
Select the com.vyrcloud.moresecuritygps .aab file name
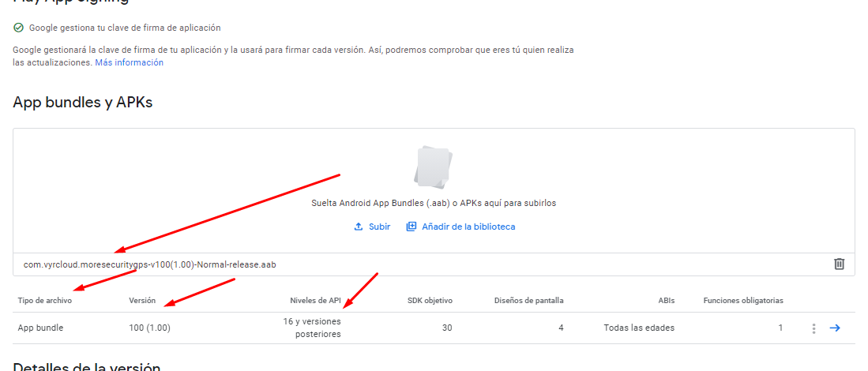point(150,264)
